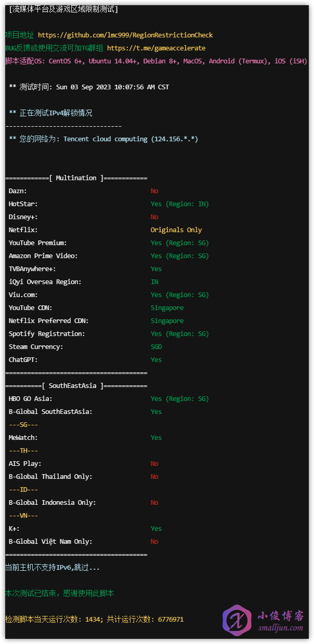Click the Spotify Registration label
The height and width of the screenshot is (644, 314).
[x=47, y=334]
